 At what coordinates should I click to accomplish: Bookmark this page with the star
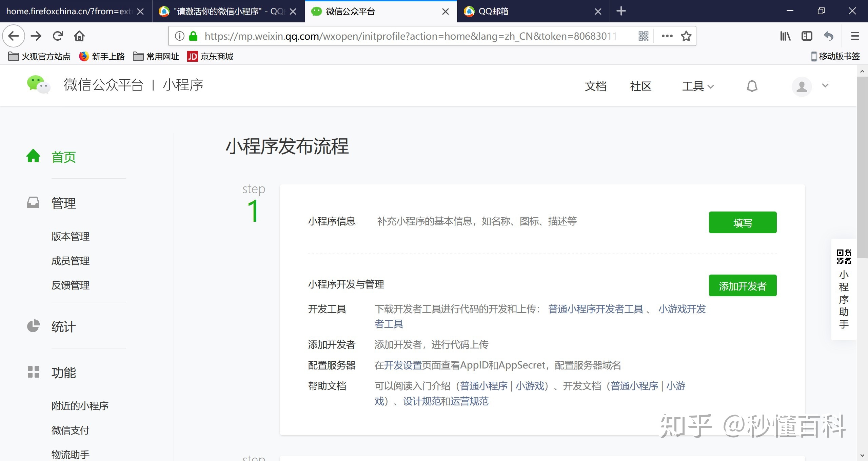click(x=686, y=36)
